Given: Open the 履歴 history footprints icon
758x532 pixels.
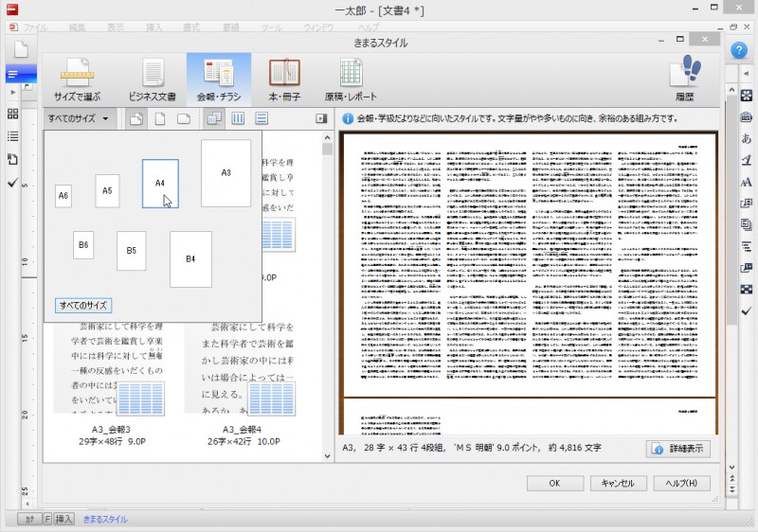Looking at the screenshot, I should coord(685,80).
